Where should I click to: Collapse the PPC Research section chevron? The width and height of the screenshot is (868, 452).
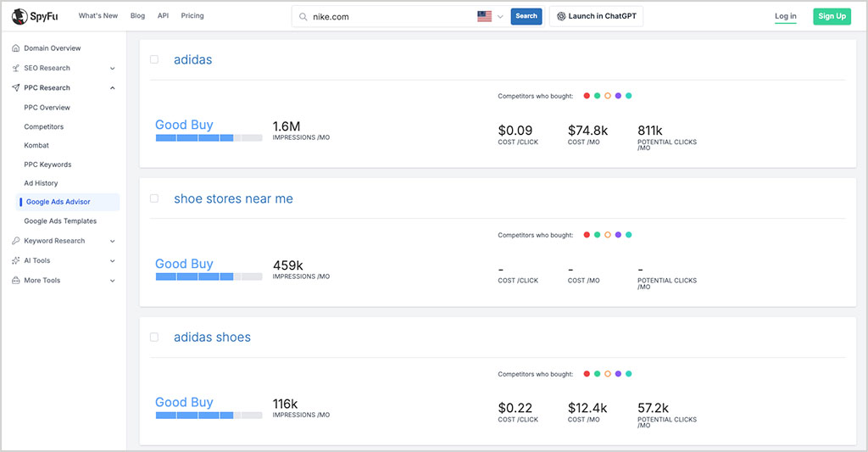point(113,88)
